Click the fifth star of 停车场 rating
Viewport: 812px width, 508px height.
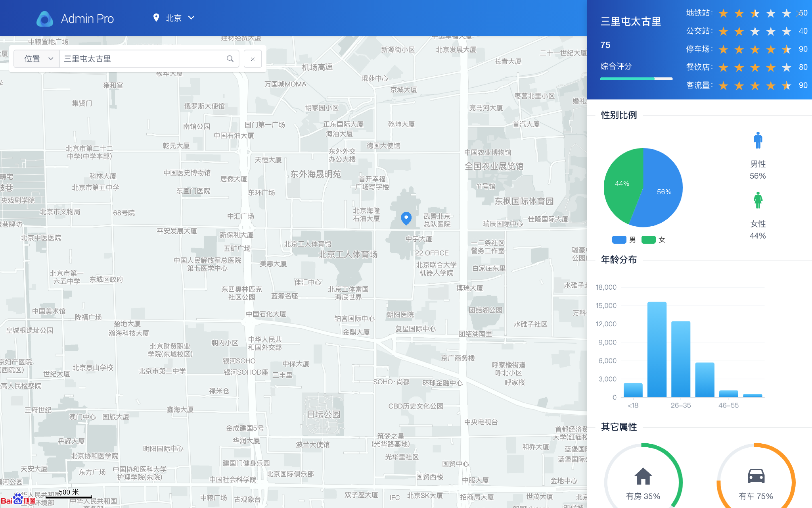[787, 50]
